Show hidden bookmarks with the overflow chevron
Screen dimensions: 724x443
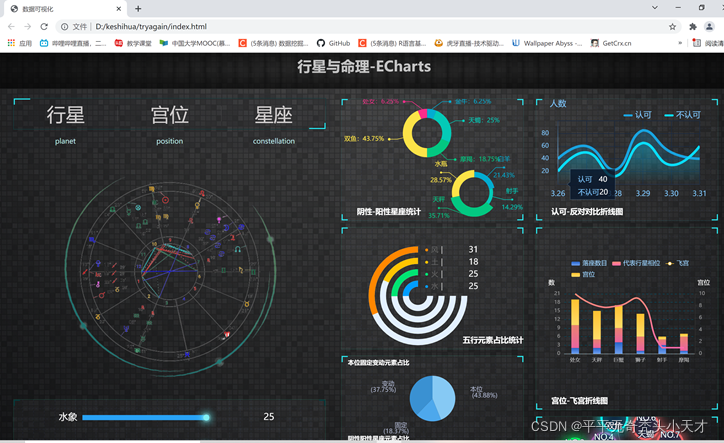click(680, 43)
